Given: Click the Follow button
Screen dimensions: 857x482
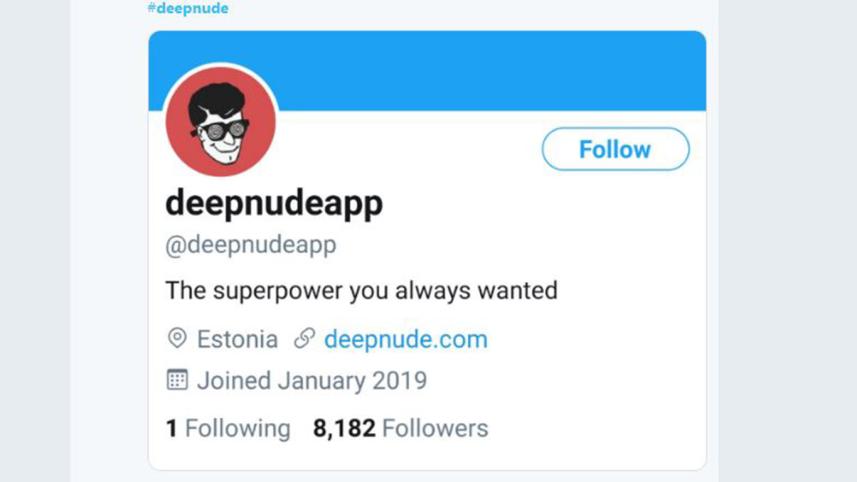Looking at the screenshot, I should 615,149.
